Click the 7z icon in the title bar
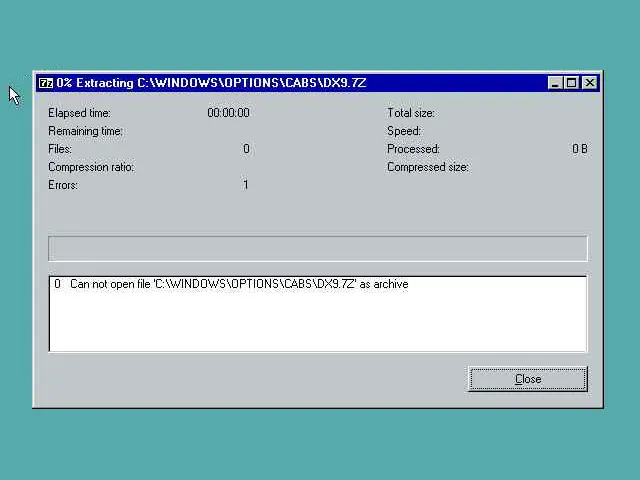Screen dimensions: 640x480 [46, 83]
